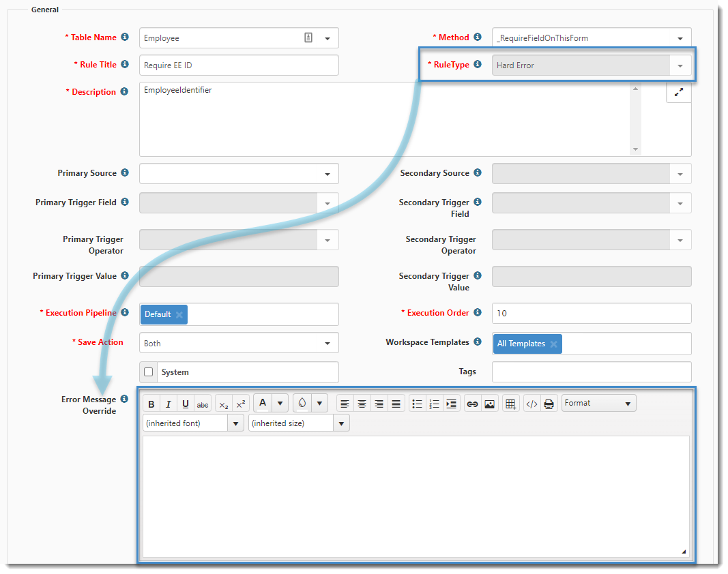Image resolution: width=728 pixels, height=574 pixels.
Task: Insert a hyperlink using the link icon
Action: [472, 404]
